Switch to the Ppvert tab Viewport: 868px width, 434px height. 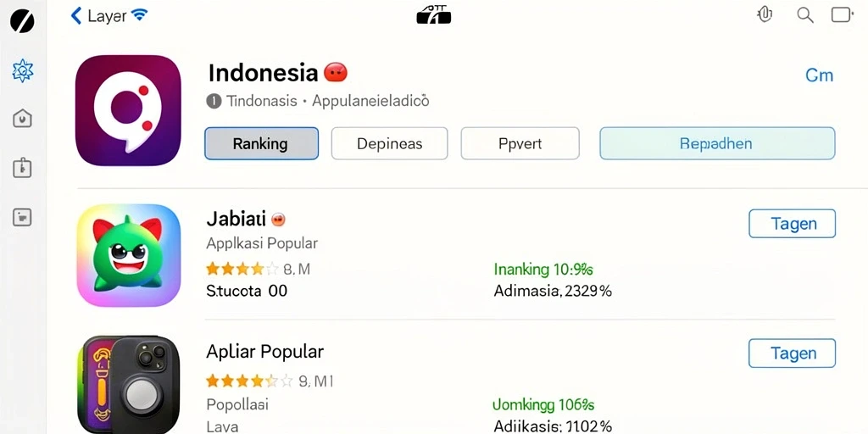pos(520,143)
